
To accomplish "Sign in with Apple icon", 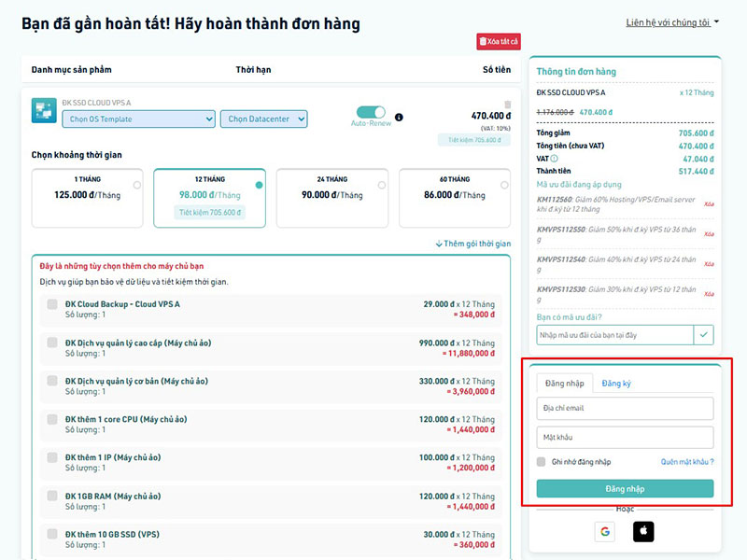I will (643, 532).
